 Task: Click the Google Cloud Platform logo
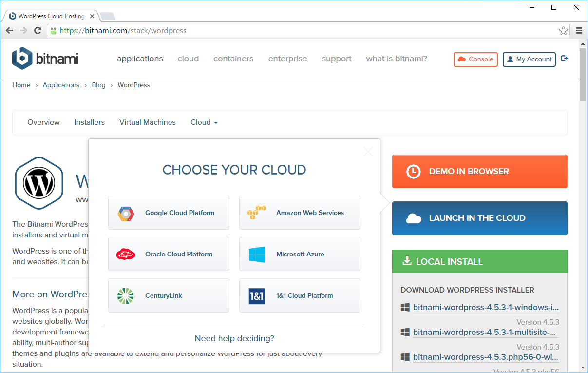(126, 213)
